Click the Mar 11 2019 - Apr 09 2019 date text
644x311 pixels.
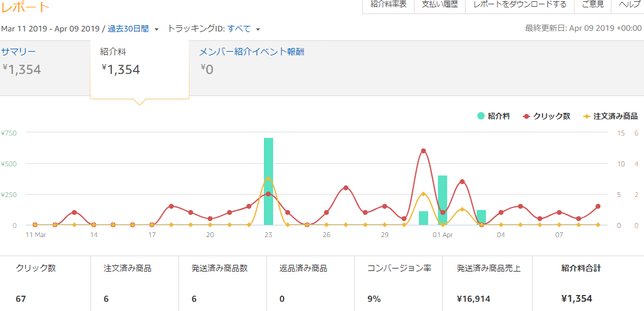[50, 29]
